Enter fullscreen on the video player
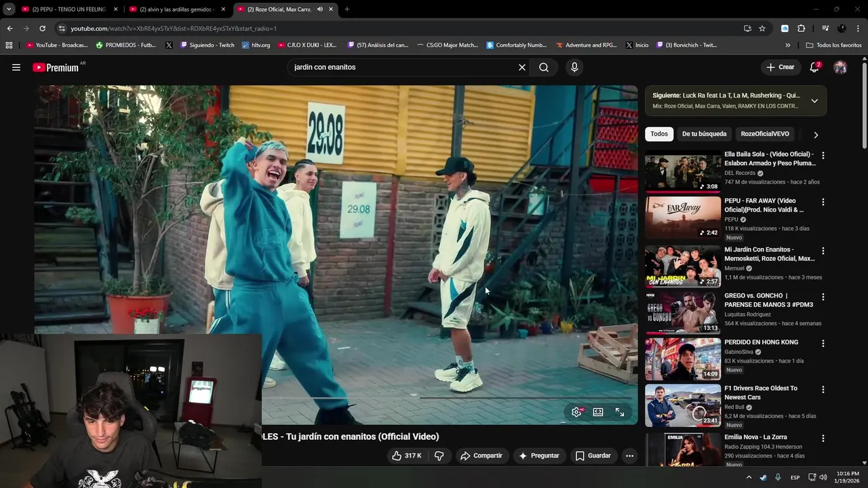The height and width of the screenshot is (488, 868). point(620,411)
